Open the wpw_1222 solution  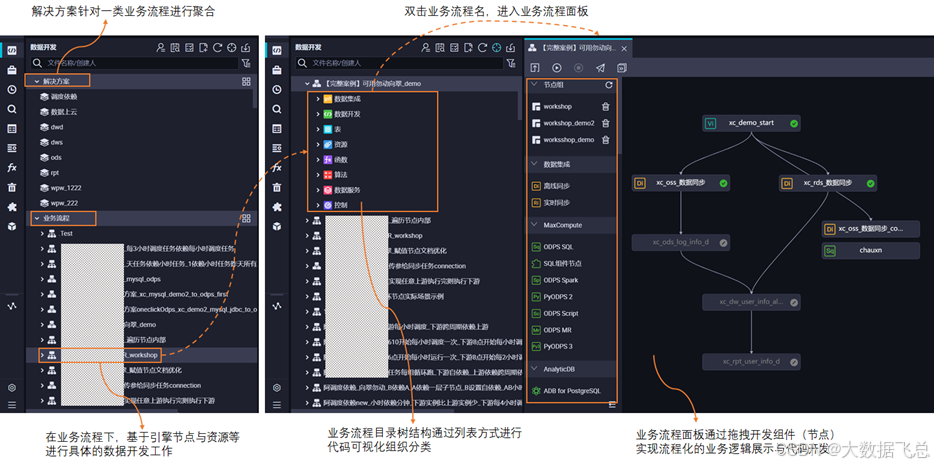60,188
